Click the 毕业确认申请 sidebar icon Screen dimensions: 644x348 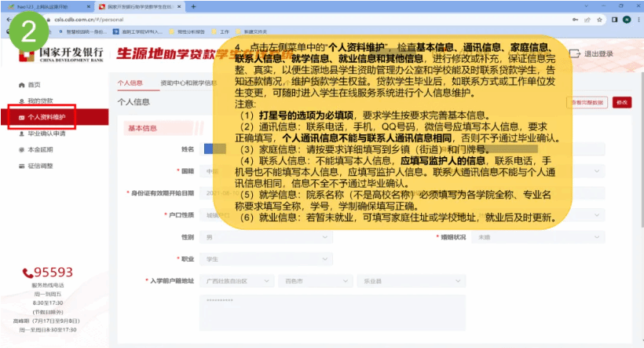(x=22, y=134)
